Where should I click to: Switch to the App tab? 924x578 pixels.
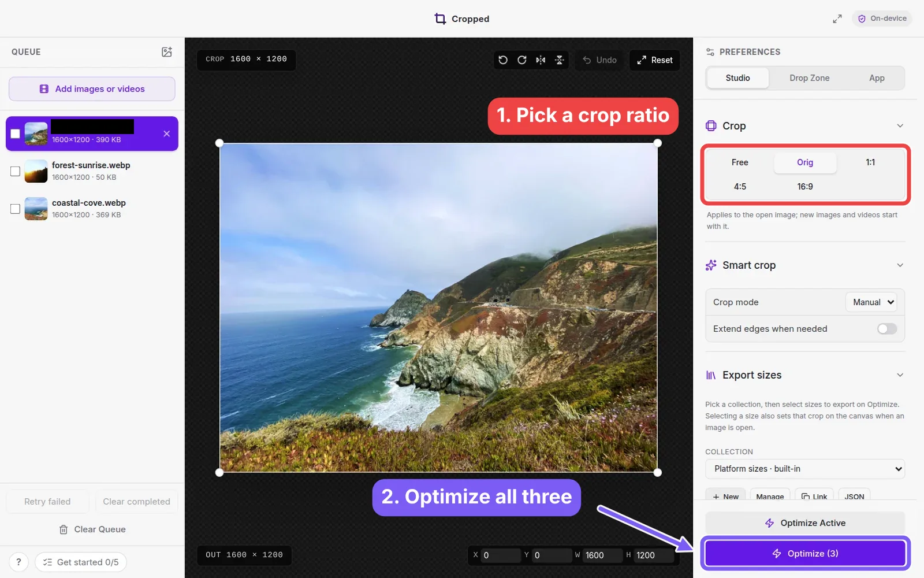coord(877,78)
